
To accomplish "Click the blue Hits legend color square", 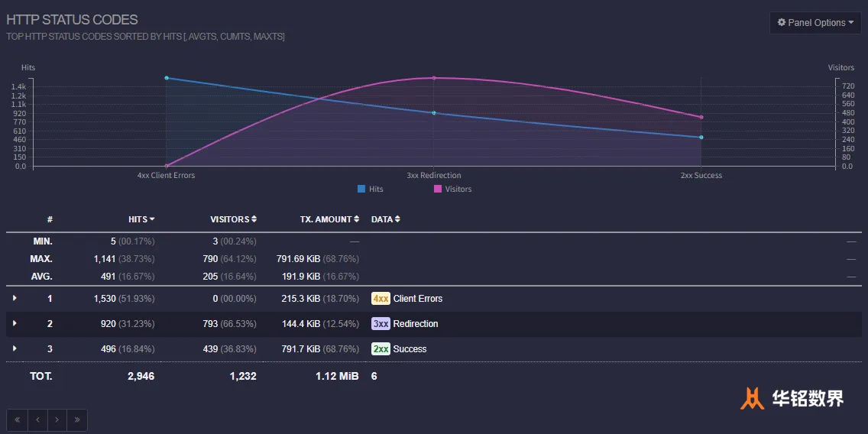I will [x=361, y=189].
